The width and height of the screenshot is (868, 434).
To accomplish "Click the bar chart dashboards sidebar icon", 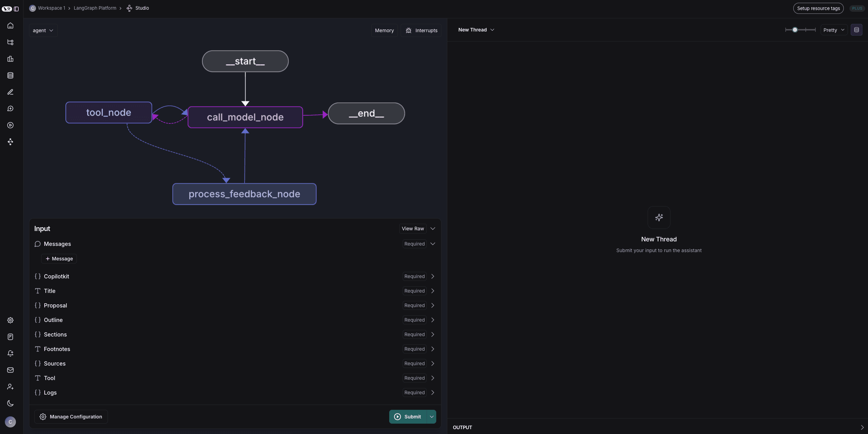I will click(10, 59).
